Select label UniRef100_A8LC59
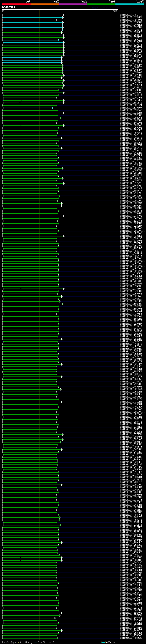 pos(131,146)
